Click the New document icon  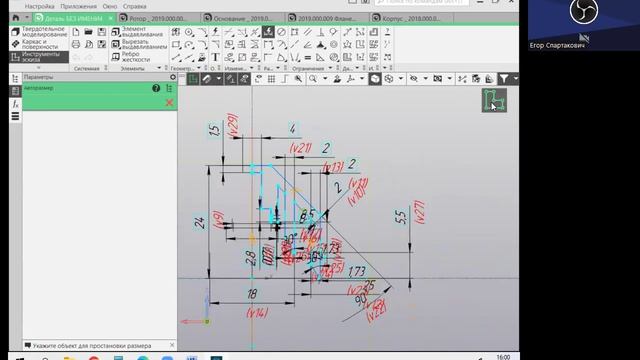(x=76, y=32)
